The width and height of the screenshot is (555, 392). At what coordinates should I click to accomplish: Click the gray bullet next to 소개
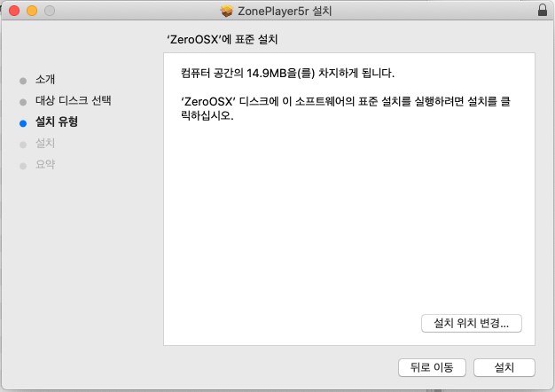(23, 80)
